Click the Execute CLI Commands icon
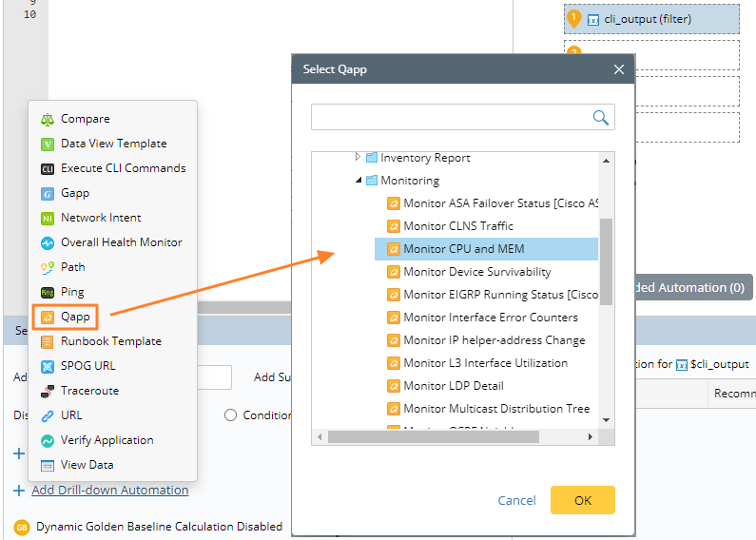This screenshot has height=540, width=756. pos(48,168)
